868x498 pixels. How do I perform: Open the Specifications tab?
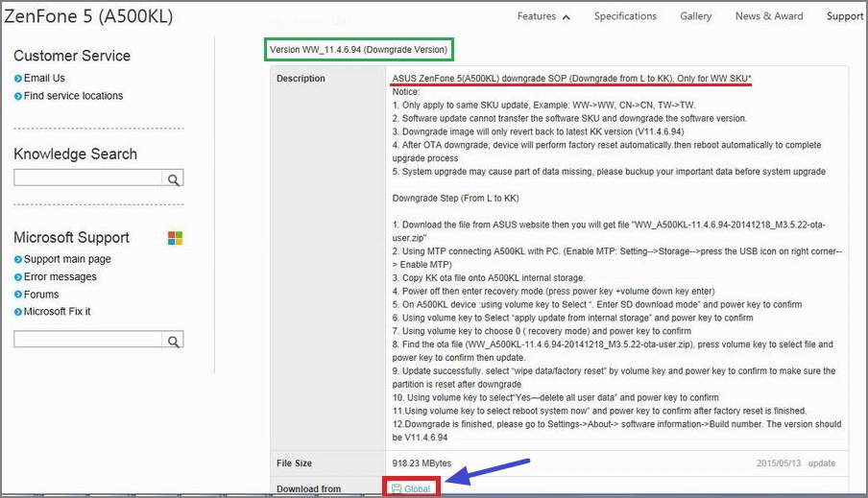[x=625, y=16]
